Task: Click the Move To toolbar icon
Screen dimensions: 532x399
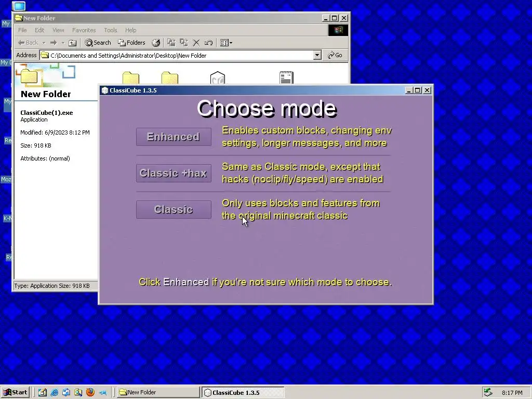Action: pos(171,43)
